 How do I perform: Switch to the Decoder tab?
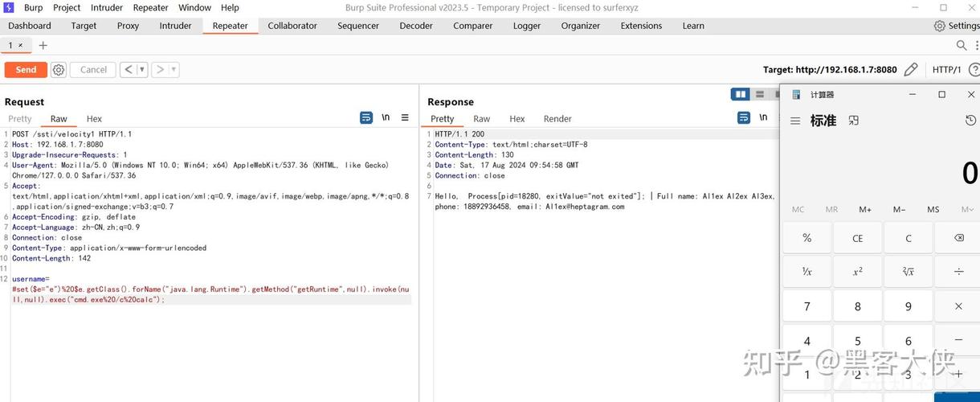(416, 26)
